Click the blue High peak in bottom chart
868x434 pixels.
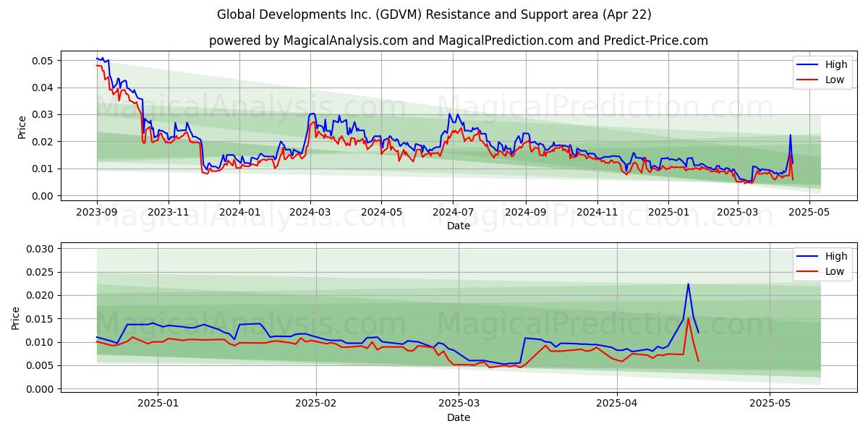(x=688, y=284)
